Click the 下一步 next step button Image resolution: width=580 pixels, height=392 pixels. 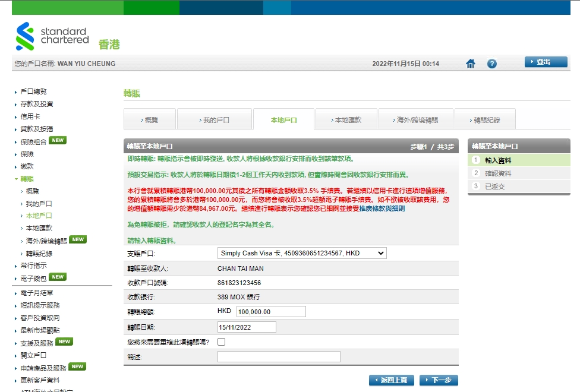tap(439, 380)
